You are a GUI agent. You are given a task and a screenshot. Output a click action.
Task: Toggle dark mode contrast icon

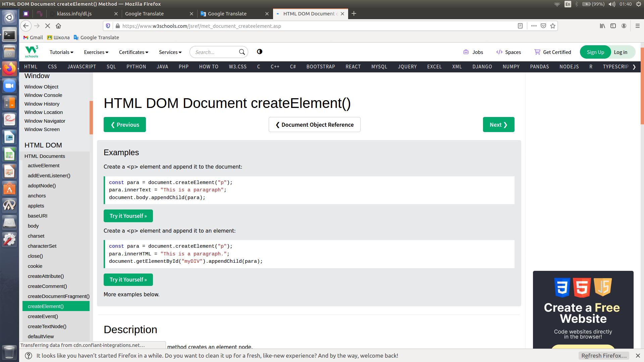coord(260,52)
